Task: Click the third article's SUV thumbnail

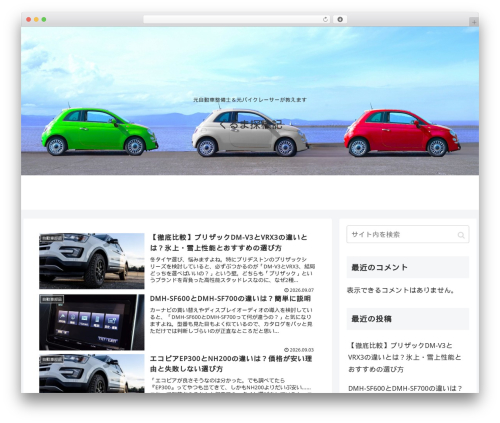Action: point(92,374)
